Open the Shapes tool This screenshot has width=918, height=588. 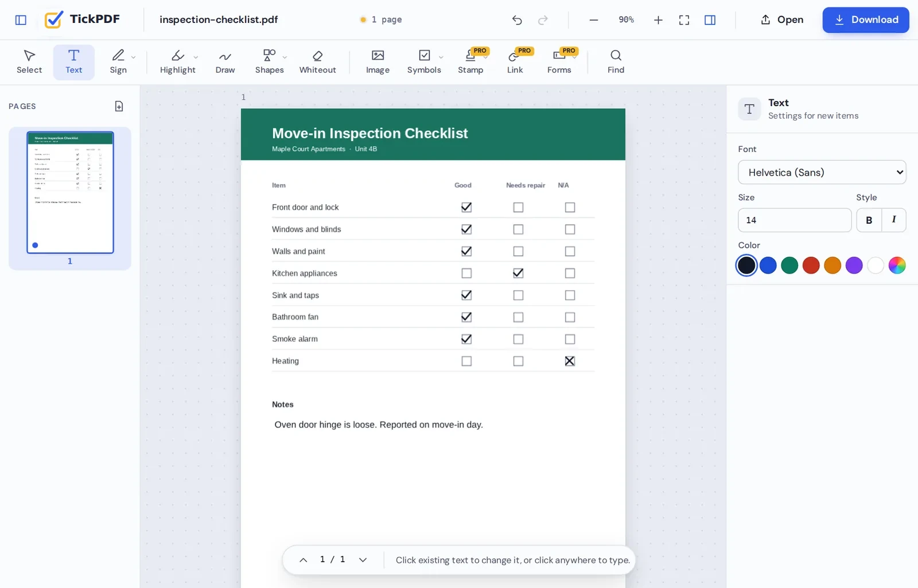(x=269, y=62)
